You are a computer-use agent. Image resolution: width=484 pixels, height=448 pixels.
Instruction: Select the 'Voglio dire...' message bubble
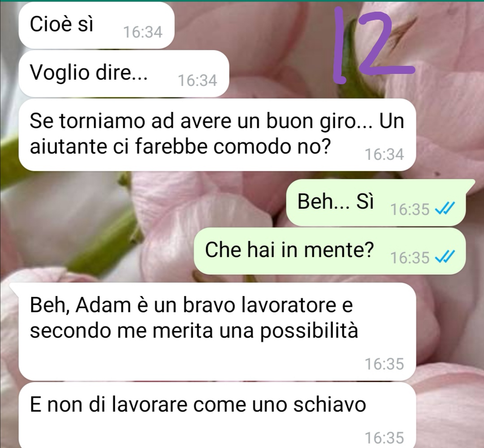(x=124, y=74)
